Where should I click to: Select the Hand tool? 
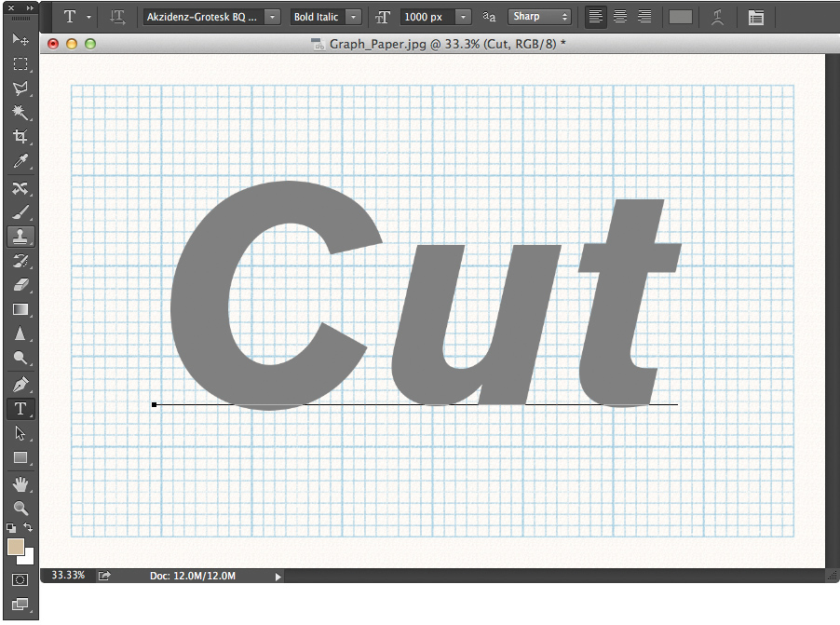(20, 483)
